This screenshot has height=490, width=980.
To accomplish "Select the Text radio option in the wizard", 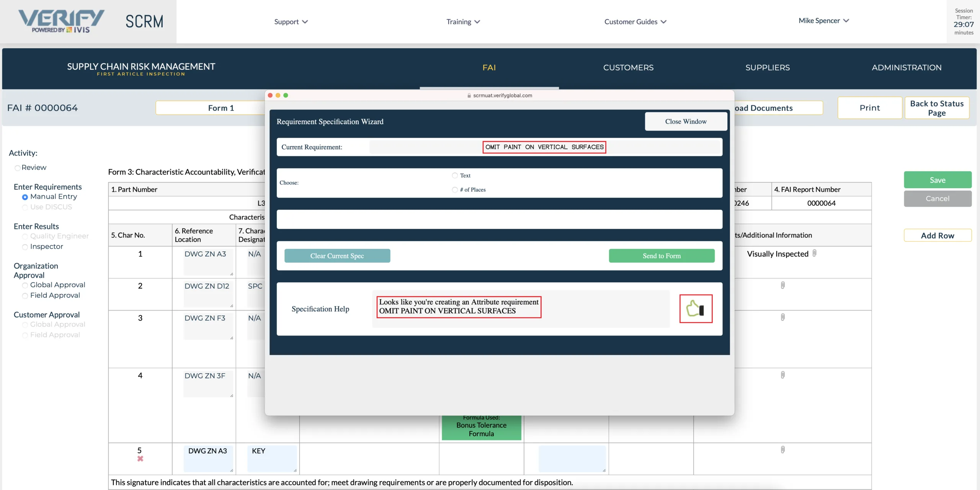I will [x=455, y=176].
